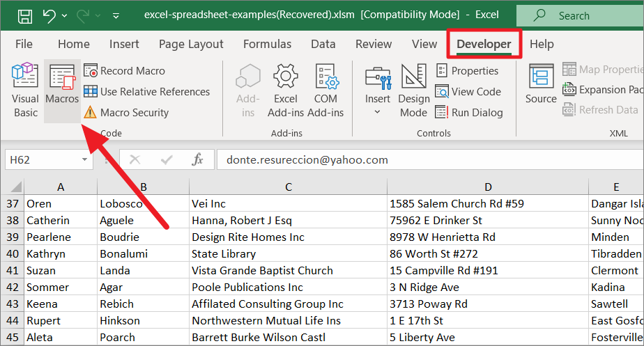Select column E header
Screen dimensions: 644x346
(x=616, y=187)
